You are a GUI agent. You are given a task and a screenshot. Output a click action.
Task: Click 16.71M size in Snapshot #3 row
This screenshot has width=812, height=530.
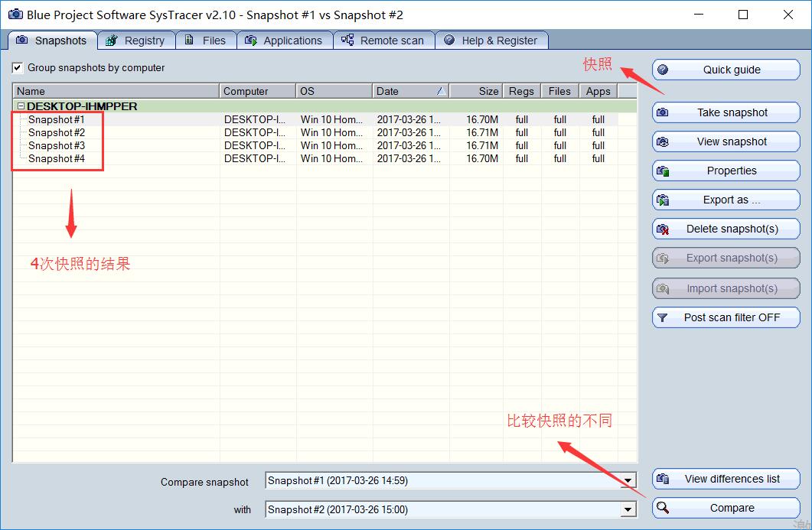482,145
